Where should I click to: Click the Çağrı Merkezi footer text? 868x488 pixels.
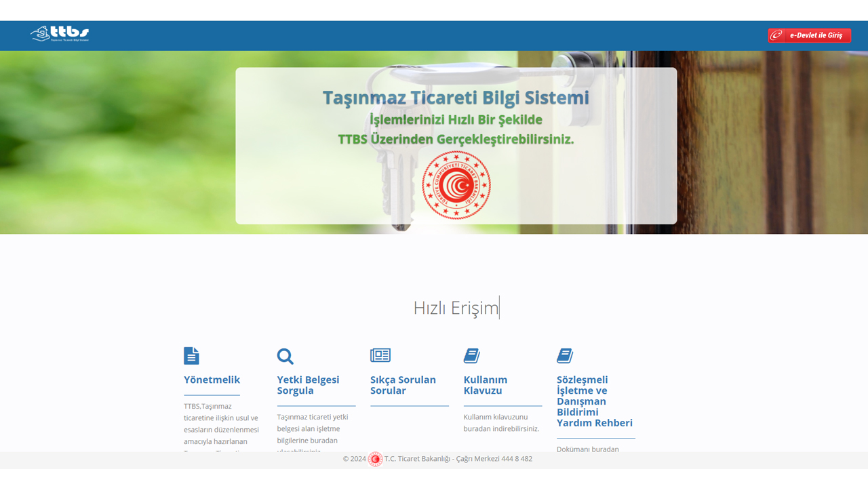(479, 459)
